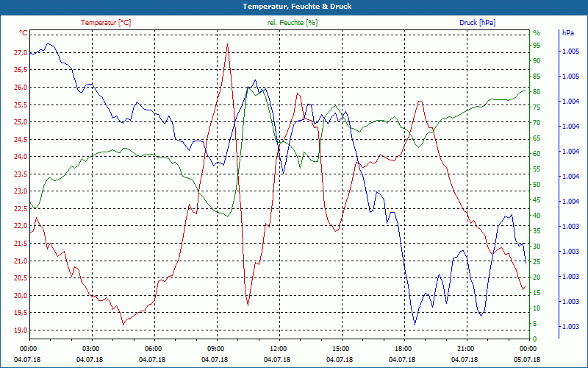Click the 21,0 temperature axis value
The height and width of the screenshot is (368, 588).
(x=21, y=261)
